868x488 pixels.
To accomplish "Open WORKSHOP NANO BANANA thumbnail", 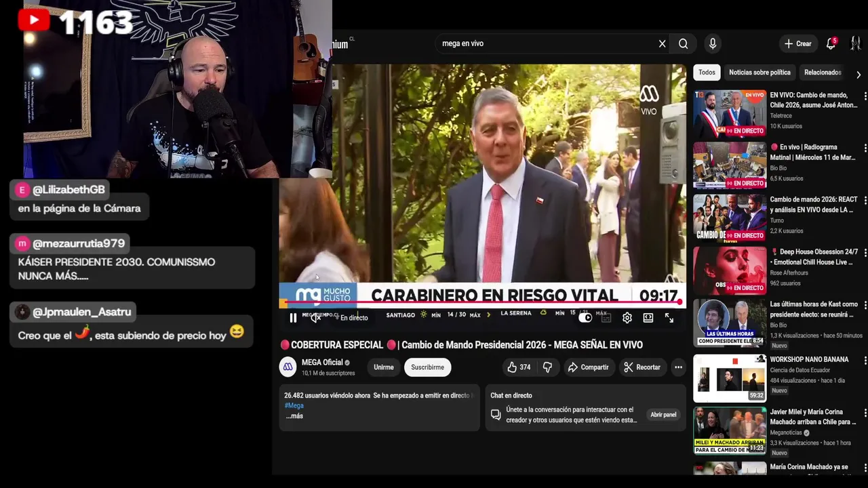I will click(730, 378).
